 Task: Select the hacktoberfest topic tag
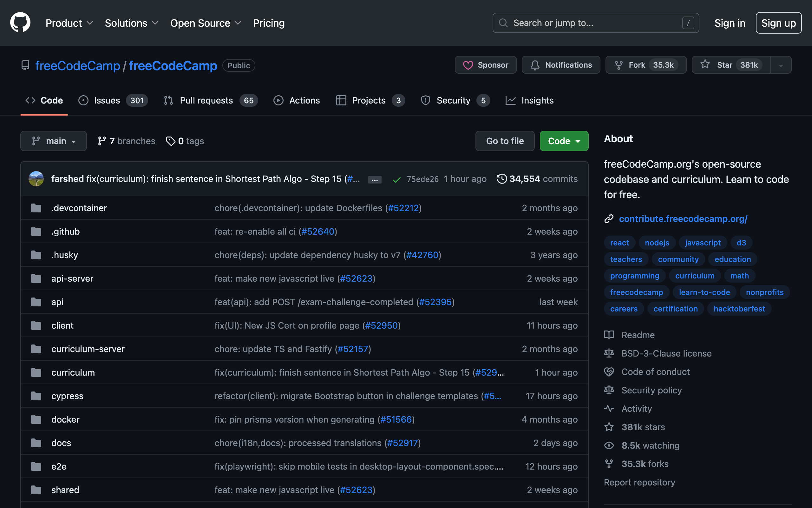[x=739, y=309]
